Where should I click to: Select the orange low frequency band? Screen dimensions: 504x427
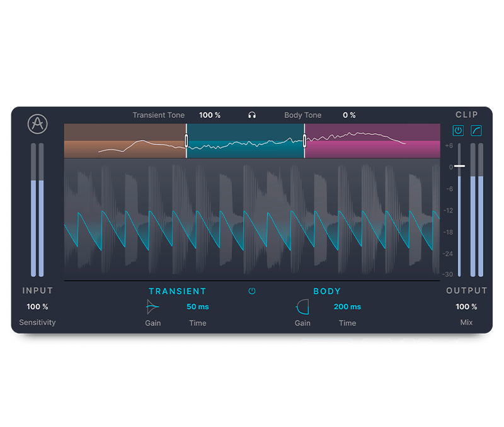point(125,141)
